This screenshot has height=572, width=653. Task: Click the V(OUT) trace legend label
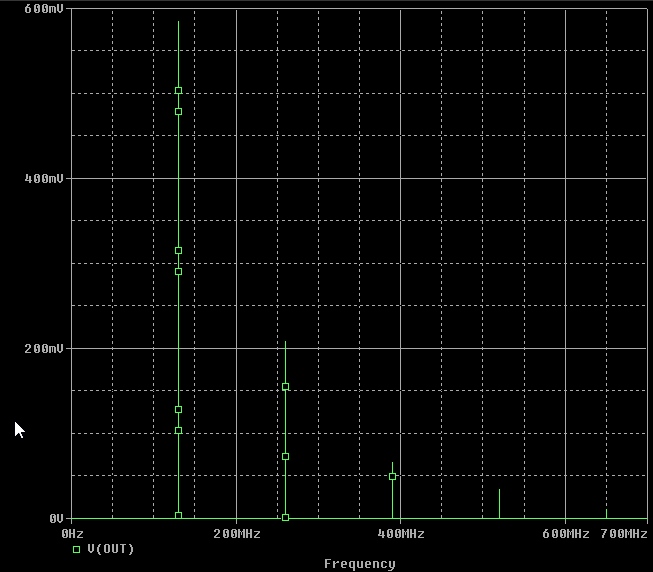(x=111, y=549)
